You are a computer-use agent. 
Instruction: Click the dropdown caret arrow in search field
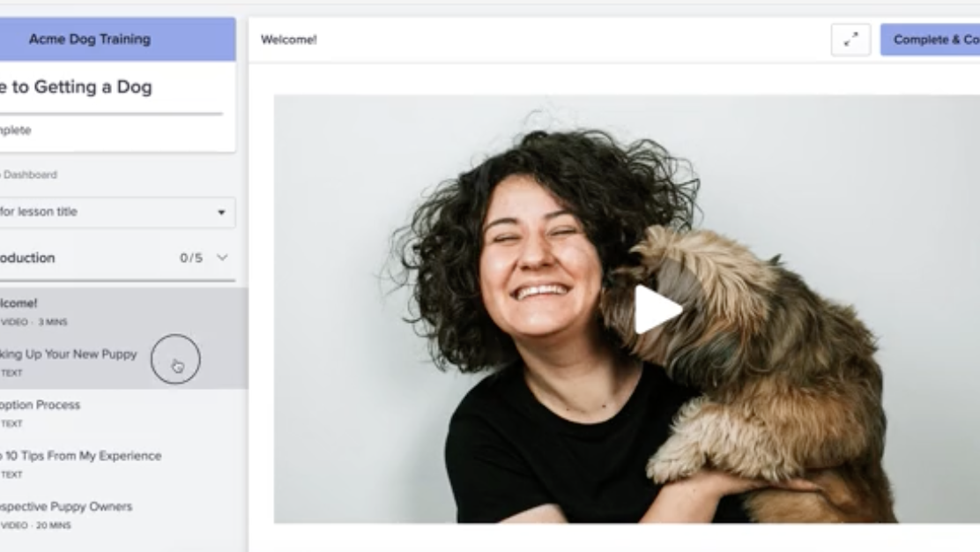click(x=220, y=213)
